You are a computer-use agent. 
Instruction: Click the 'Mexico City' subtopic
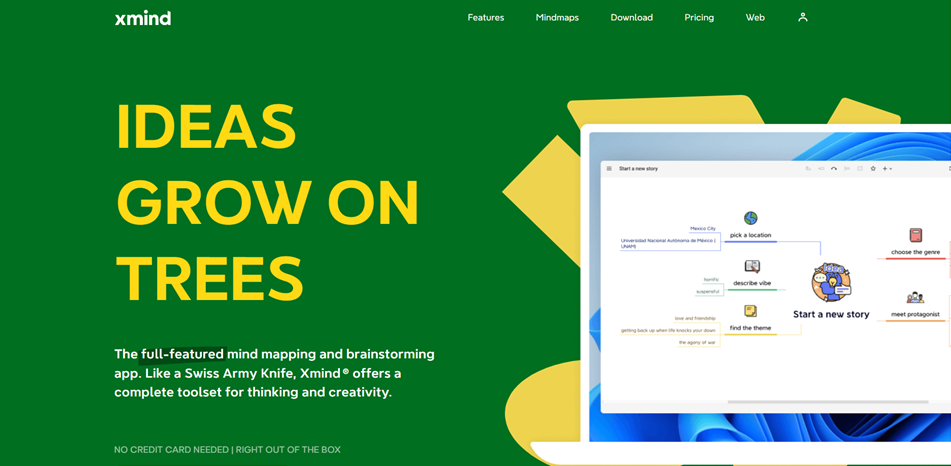[x=703, y=229]
